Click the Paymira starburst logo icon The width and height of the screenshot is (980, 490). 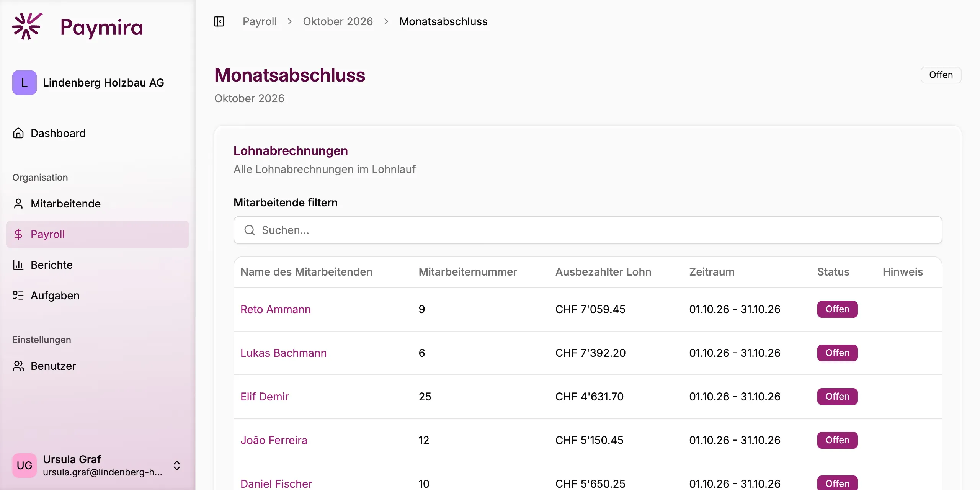tap(27, 26)
